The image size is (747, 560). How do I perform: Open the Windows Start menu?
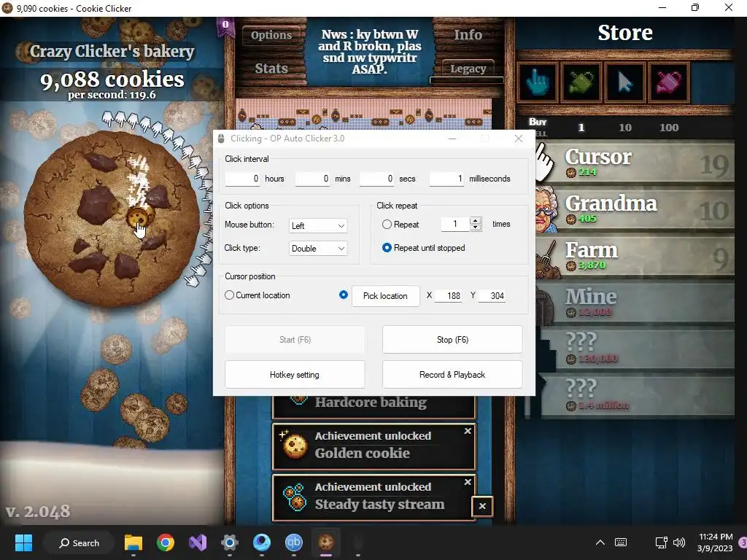pos(23,542)
